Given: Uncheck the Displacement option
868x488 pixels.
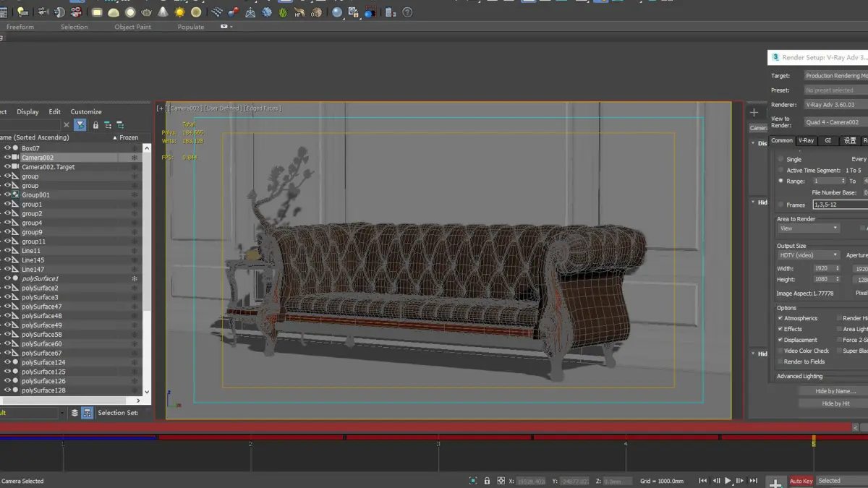Looking at the screenshot, I should 780,340.
